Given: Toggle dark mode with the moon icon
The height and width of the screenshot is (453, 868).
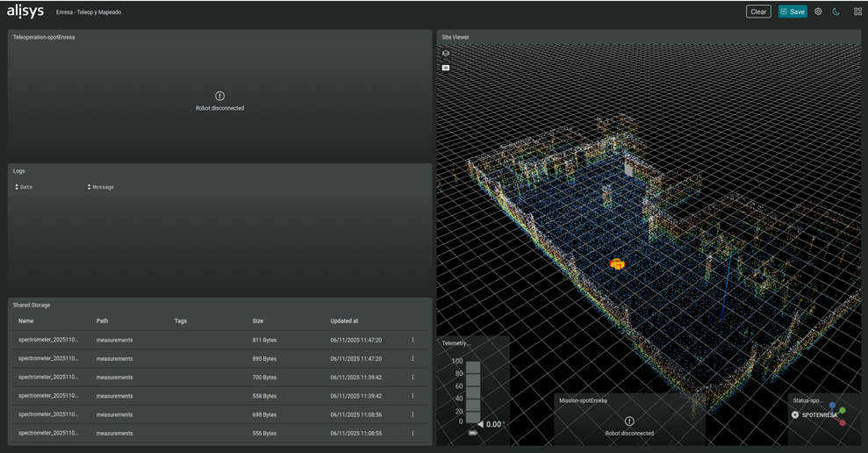Looking at the screenshot, I should coord(836,11).
